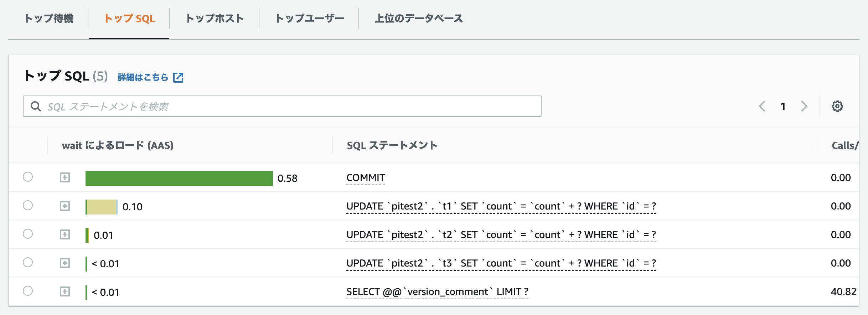
Task: Click the green COMMIT load bar
Action: 179,178
